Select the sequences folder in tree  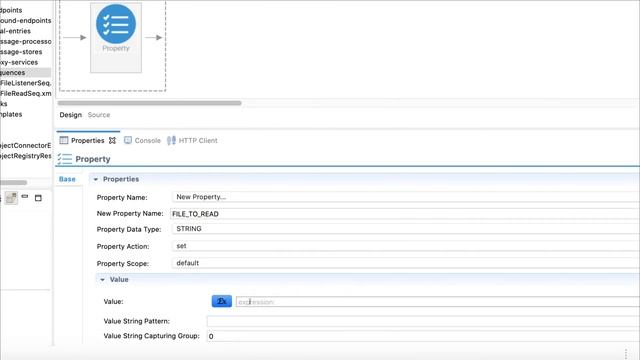pos(13,73)
